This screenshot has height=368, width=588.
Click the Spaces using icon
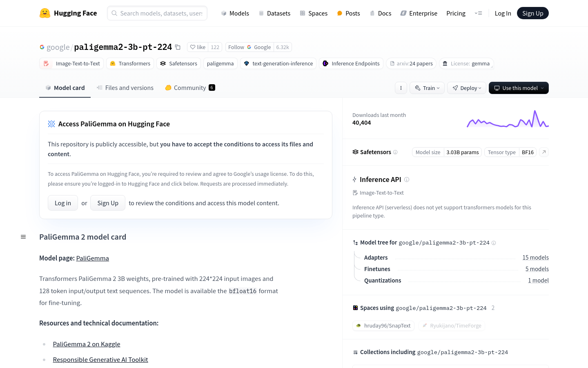click(x=355, y=308)
